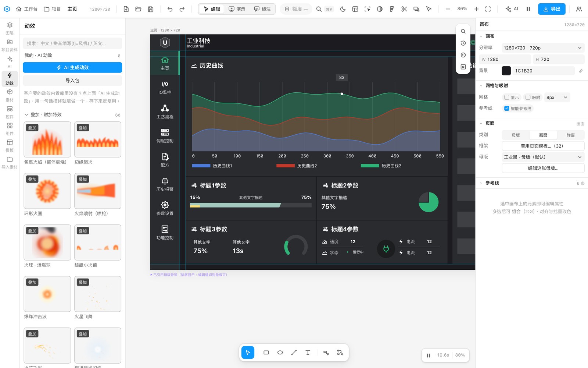Click the background color swatch 1C1B20
Screen dimensions: 588x368
(506, 71)
